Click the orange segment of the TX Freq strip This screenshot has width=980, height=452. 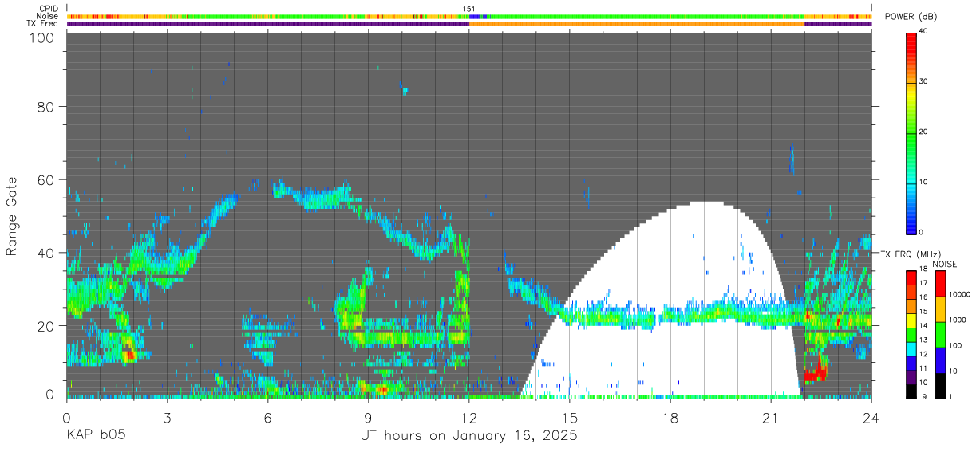(x=637, y=24)
